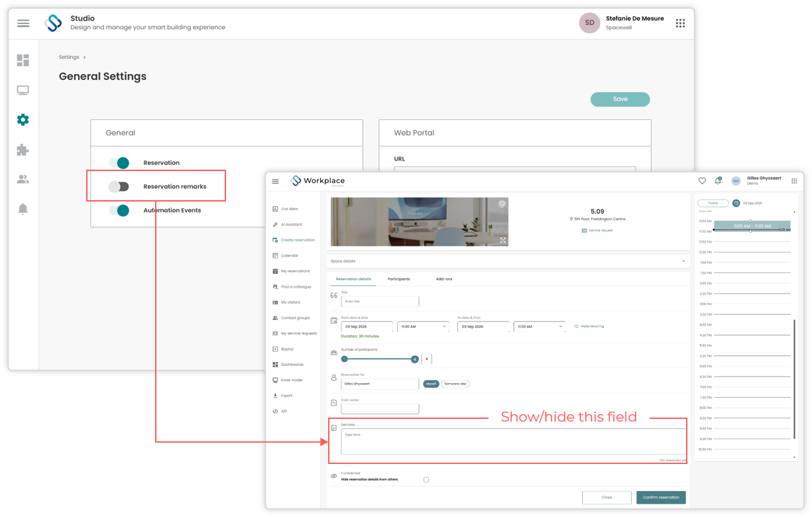Viewport: 812px width, 517px height.
Task: Open the Workplace hamburger menu
Action: pos(276,181)
